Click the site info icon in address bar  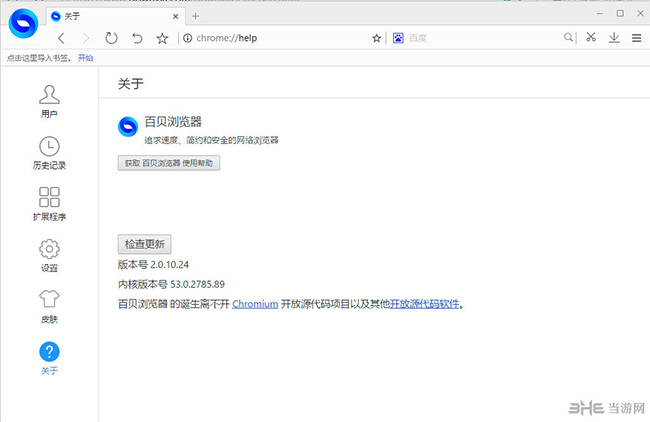pos(188,38)
